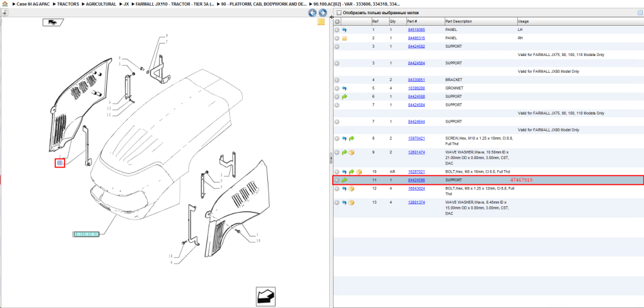Open the AGRICULTURAL breadcrumb
Viewport: 644px width, 308px height.
(100, 4)
